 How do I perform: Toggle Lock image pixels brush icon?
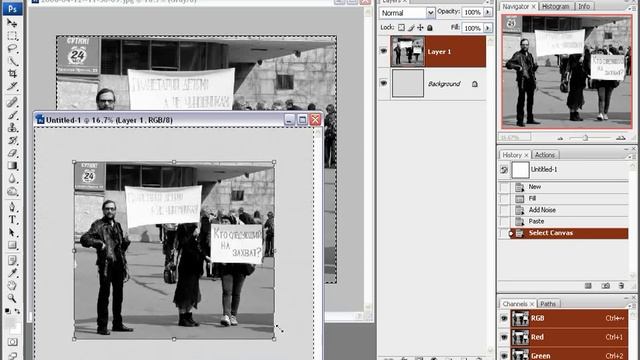click(411, 28)
